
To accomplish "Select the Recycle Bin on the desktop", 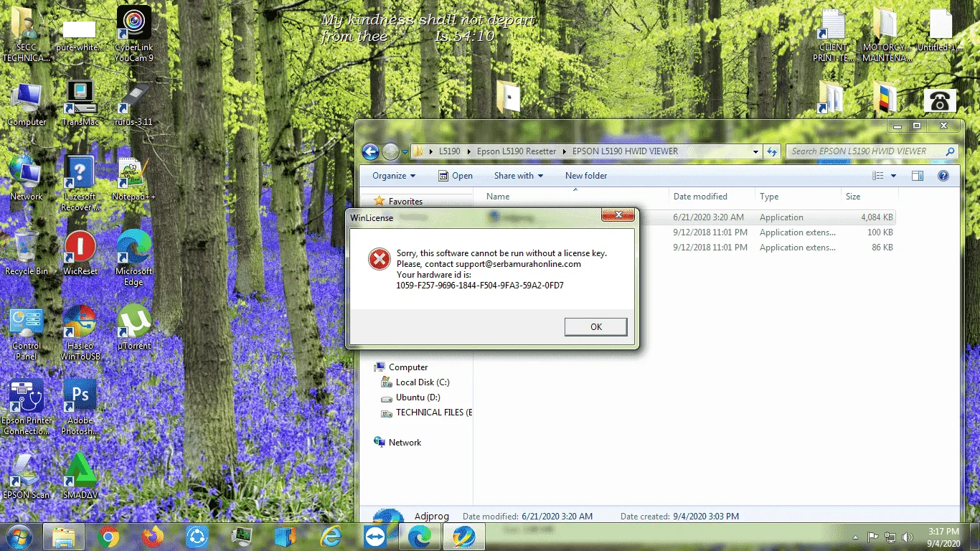I will (27, 253).
